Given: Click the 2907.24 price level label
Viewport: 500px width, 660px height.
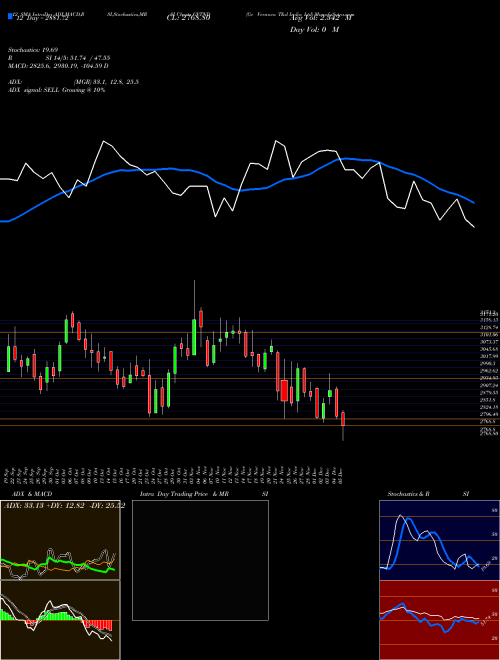Looking at the screenshot, I should click(489, 385).
